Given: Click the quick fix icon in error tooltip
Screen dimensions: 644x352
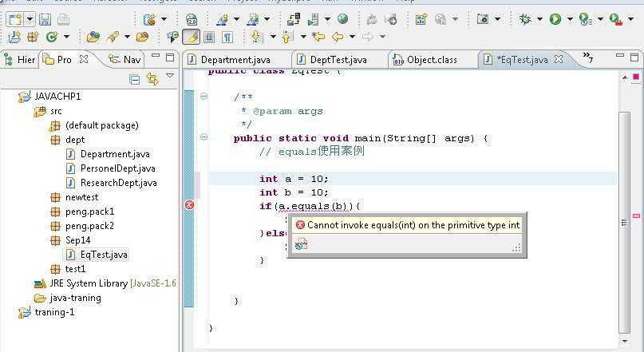Looking at the screenshot, I should pos(302,245).
